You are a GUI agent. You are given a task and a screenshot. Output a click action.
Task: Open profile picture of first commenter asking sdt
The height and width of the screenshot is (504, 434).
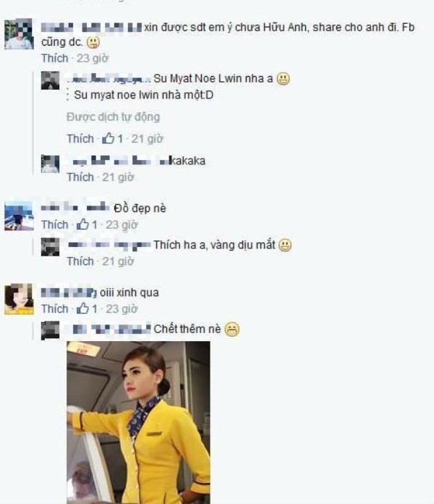19,34
